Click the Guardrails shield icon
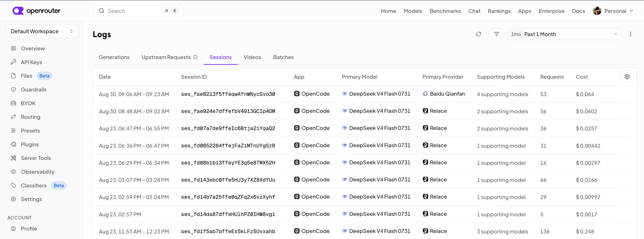644x239 pixels. [x=13, y=90]
